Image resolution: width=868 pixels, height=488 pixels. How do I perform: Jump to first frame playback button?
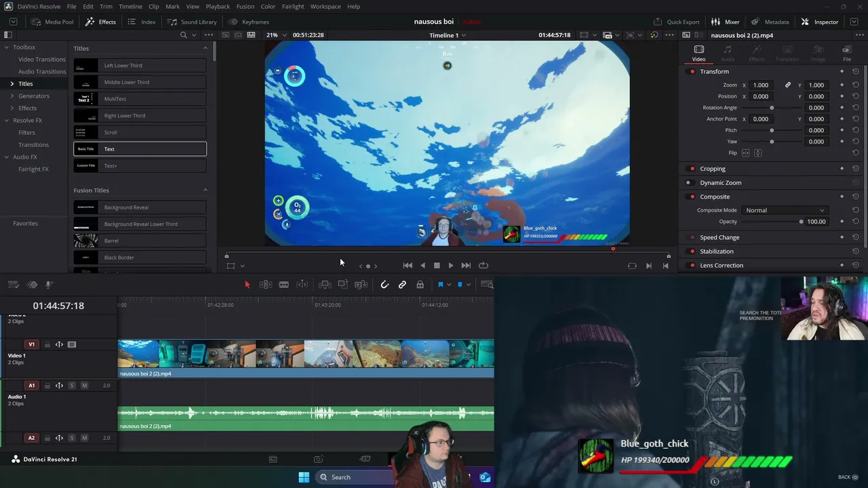pyautogui.click(x=408, y=266)
